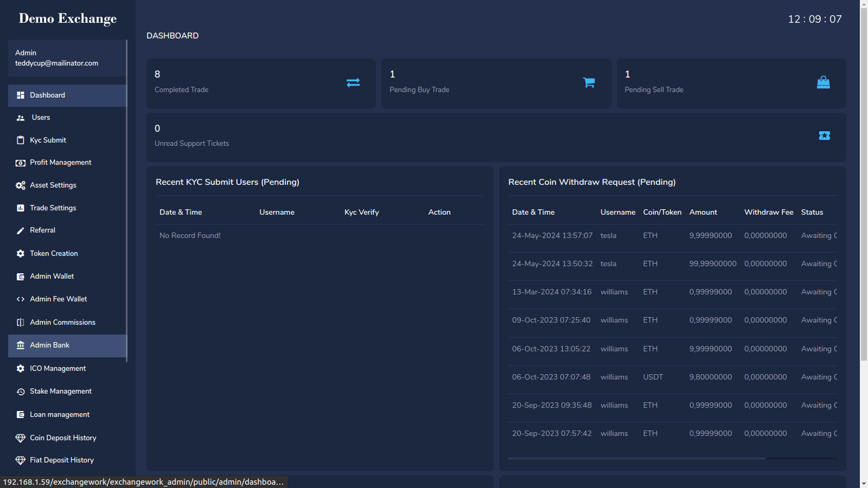Click the Referral pencil icon in sidebar

pos(21,230)
